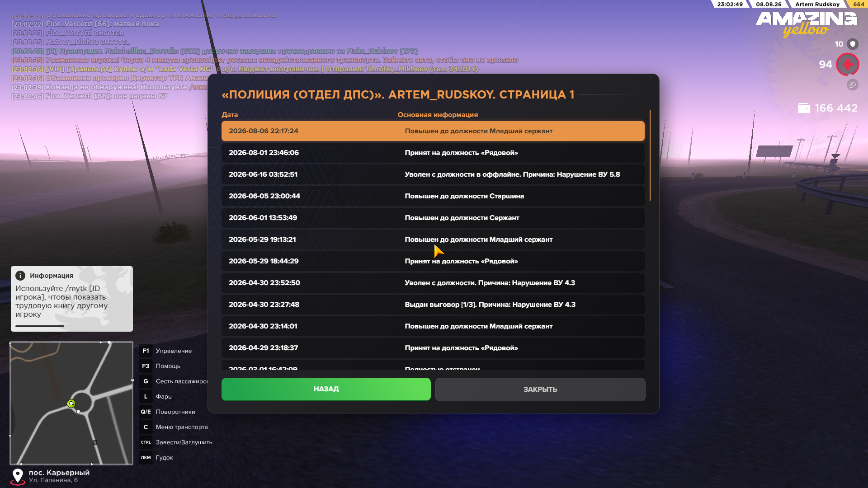Screen dimensions: 868x488
Task: Click the CTRL Завести/Заглушить key hint
Action: [x=176, y=442]
